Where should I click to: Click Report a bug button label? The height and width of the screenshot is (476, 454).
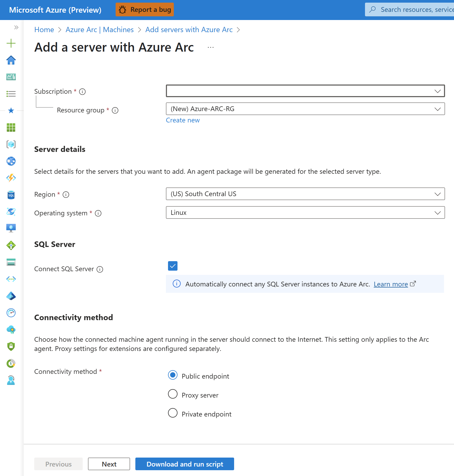[151, 10]
